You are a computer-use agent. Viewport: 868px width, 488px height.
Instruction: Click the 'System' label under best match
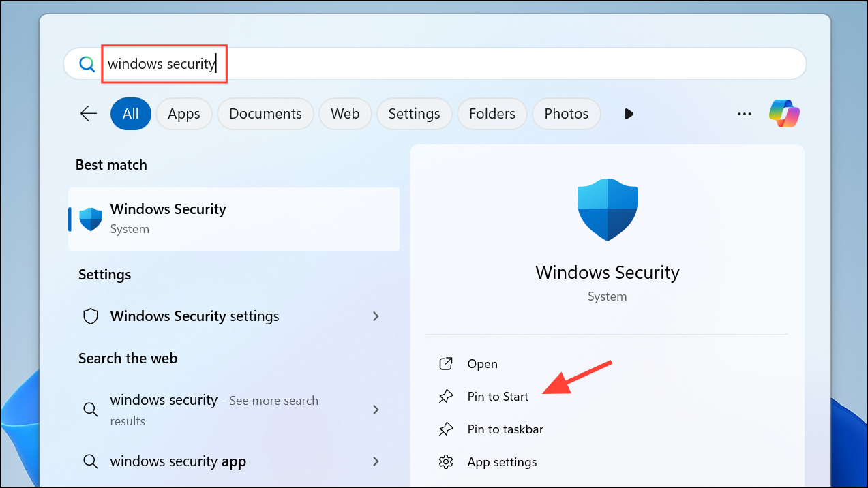(130, 229)
